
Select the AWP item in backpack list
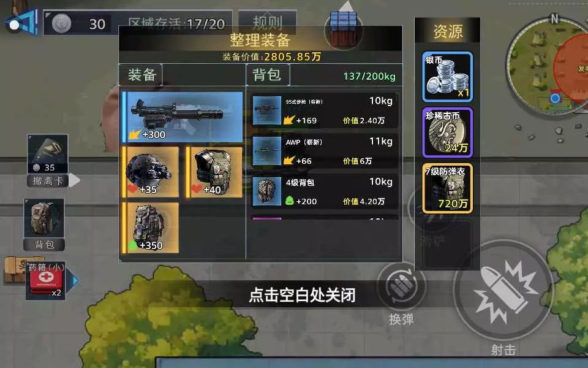coord(325,151)
